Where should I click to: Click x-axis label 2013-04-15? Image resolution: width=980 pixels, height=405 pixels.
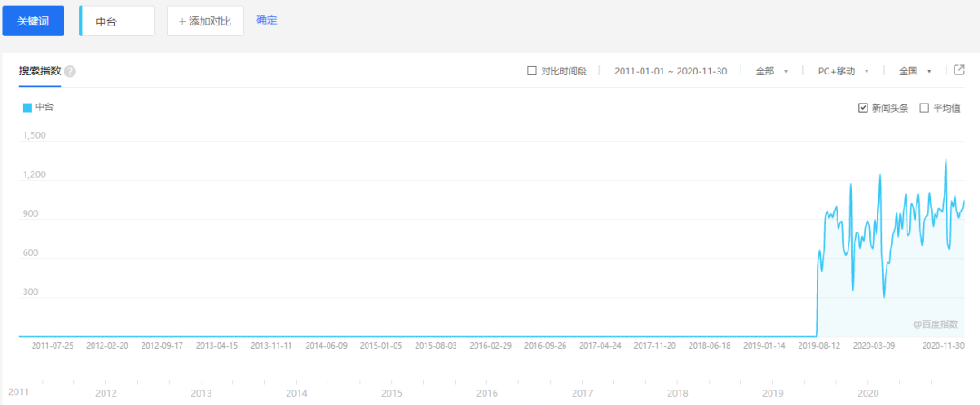click(x=217, y=345)
